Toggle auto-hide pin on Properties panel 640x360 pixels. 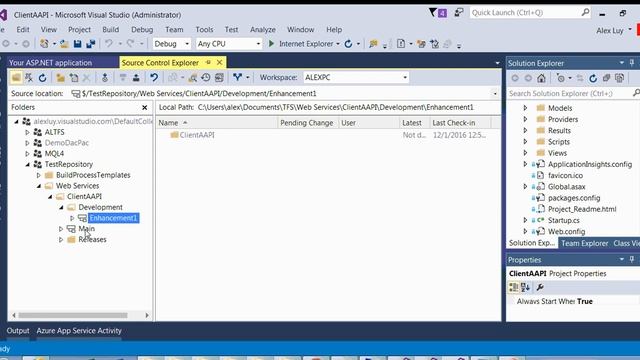click(x=632, y=260)
